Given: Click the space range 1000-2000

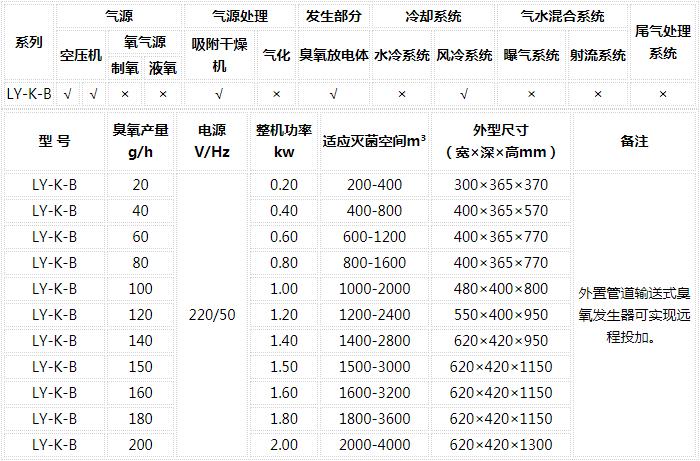Looking at the screenshot, I should 374,289.
